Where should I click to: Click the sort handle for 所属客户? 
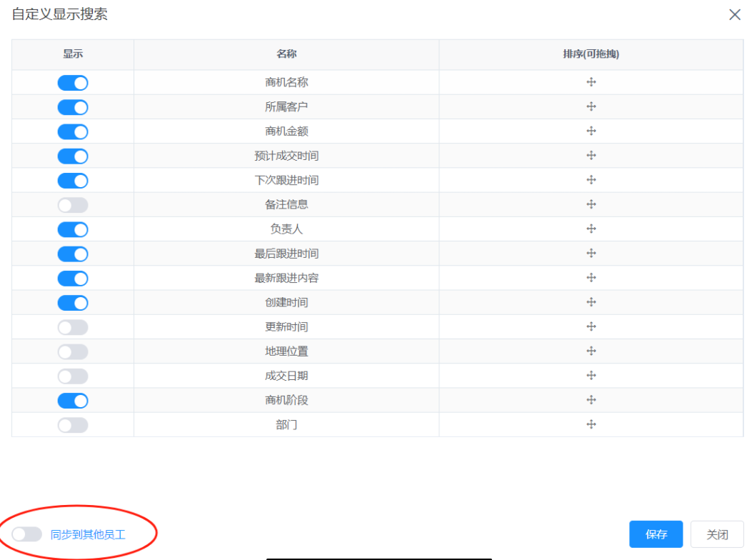(x=591, y=106)
